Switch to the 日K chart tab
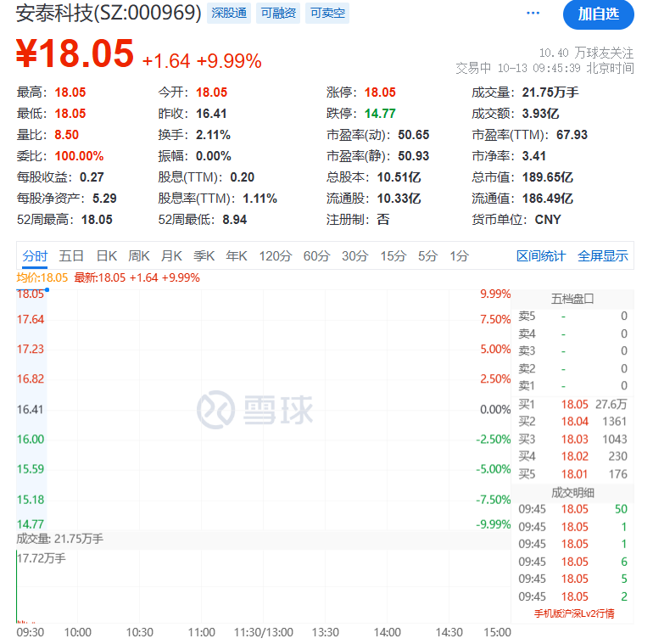Screen dimensions: 653x644 pos(106,255)
